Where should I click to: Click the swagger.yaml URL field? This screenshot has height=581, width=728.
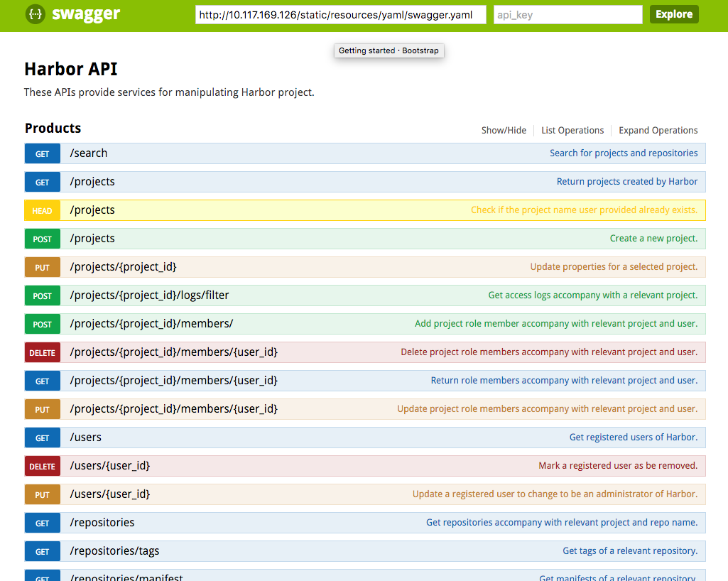coord(340,13)
